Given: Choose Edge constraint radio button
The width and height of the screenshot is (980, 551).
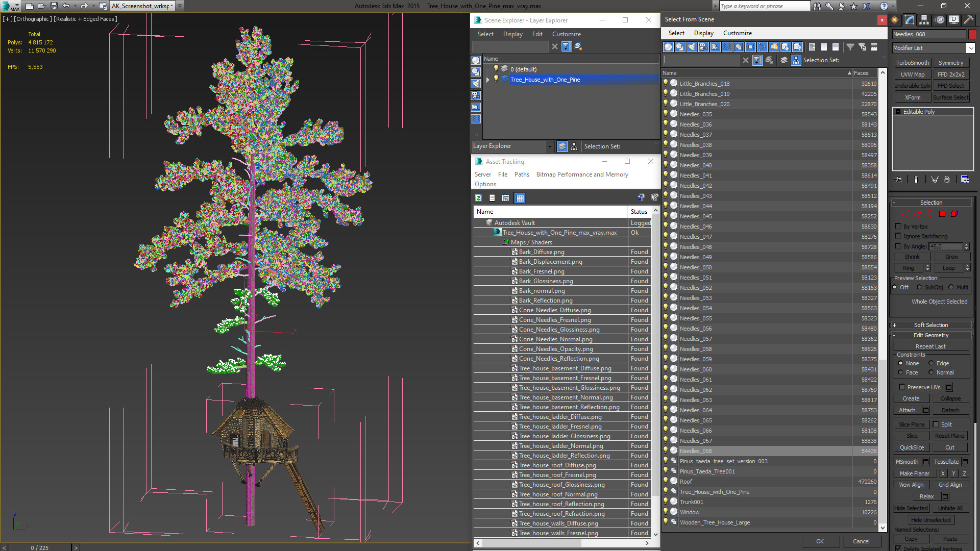Looking at the screenshot, I should pyautogui.click(x=931, y=363).
